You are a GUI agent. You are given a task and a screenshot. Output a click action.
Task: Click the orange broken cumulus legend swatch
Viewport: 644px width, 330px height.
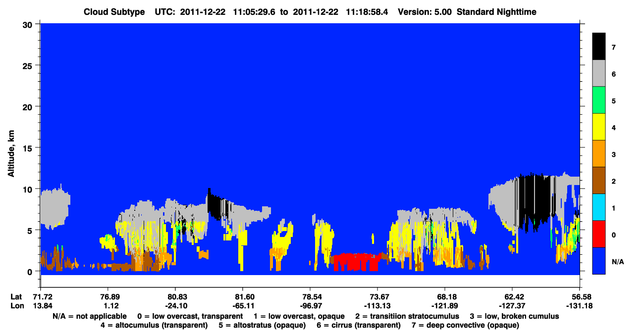(599, 154)
